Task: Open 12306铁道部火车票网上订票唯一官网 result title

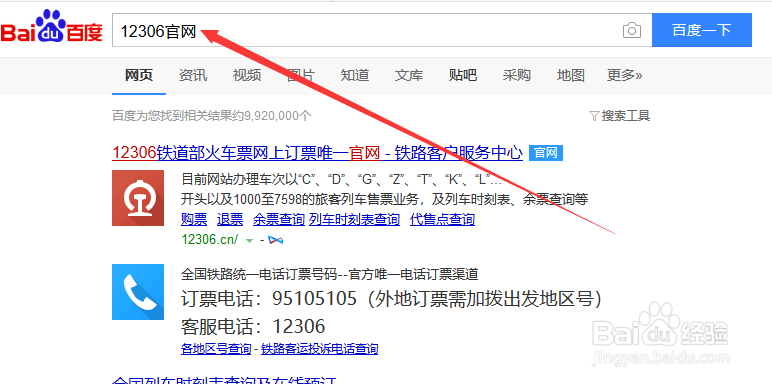Action: [318, 153]
